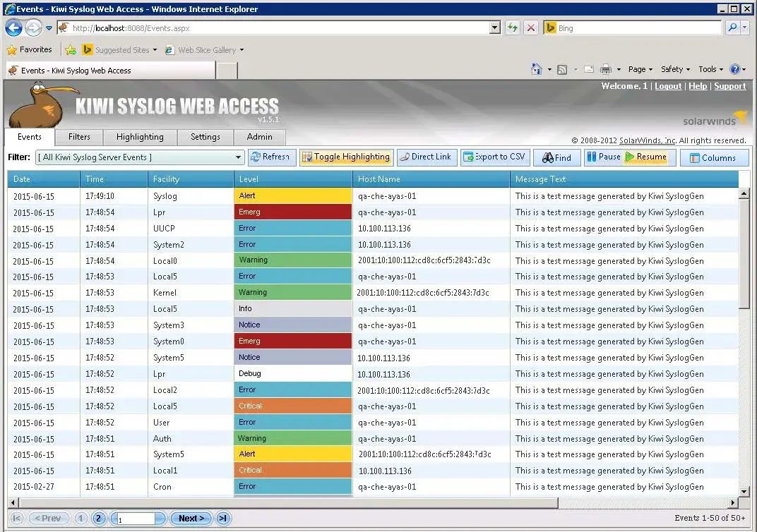Click the Prev page button

coord(48,518)
